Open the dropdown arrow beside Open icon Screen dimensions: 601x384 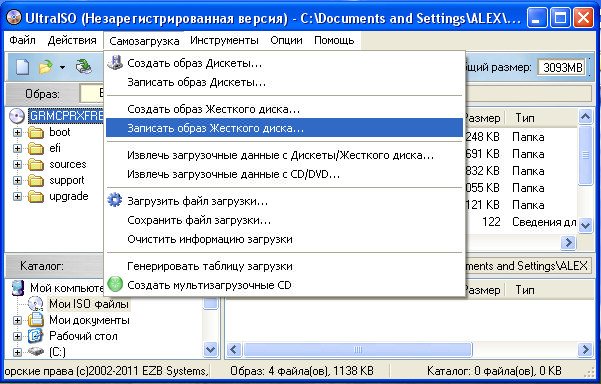coord(62,67)
